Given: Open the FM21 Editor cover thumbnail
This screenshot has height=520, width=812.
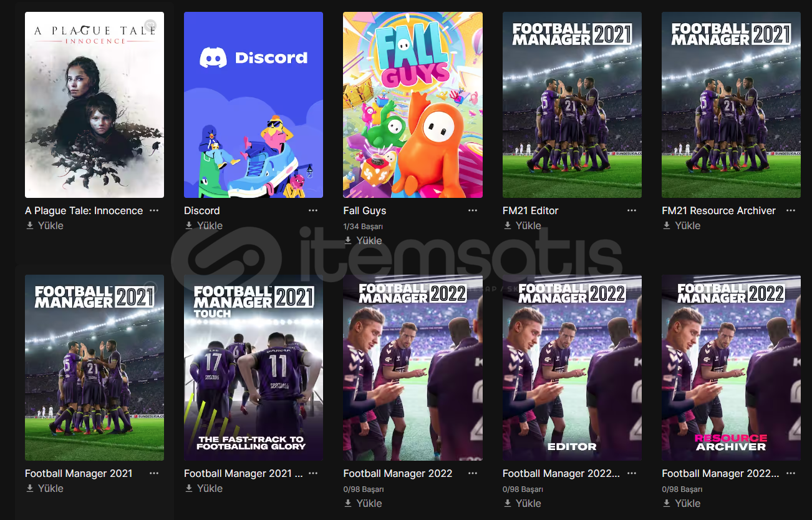Looking at the screenshot, I should [x=572, y=105].
